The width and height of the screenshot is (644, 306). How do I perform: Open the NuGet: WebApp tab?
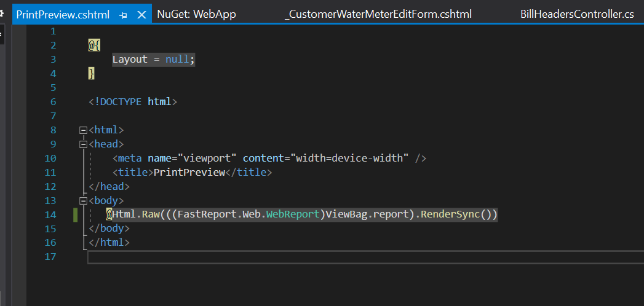pos(196,15)
